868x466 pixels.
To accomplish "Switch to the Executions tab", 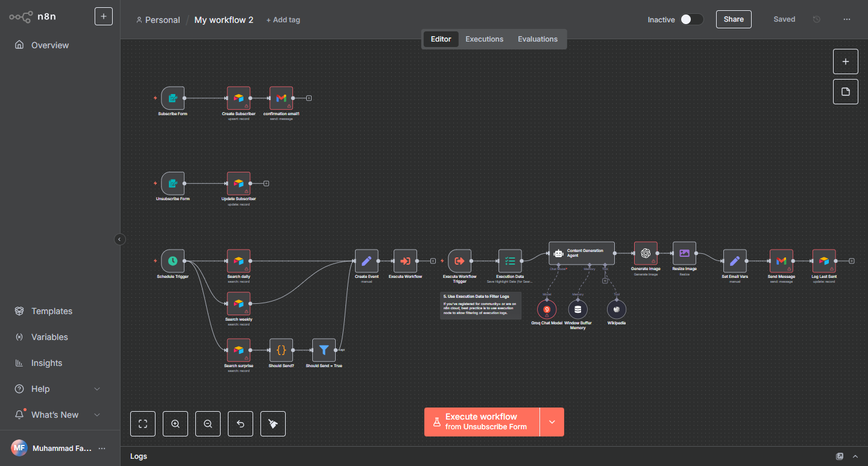I will (x=484, y=39).
